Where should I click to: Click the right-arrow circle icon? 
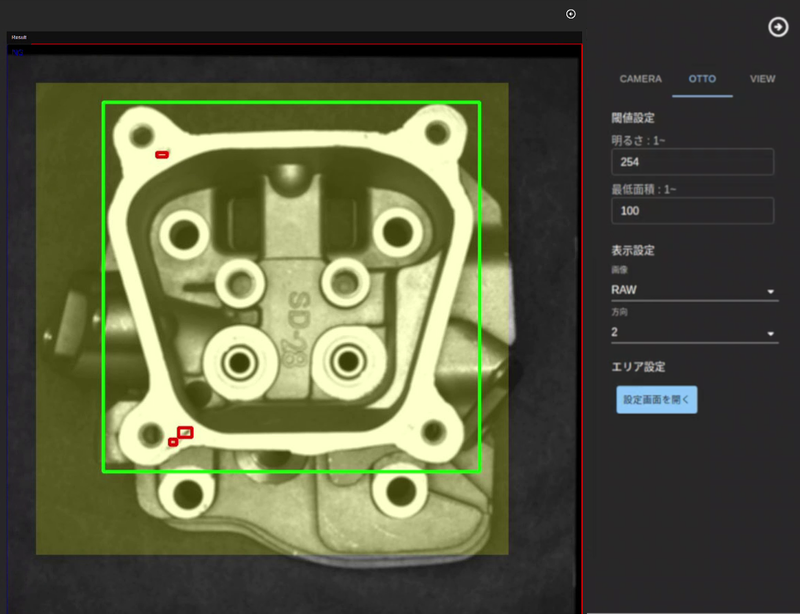coord(778,27)
